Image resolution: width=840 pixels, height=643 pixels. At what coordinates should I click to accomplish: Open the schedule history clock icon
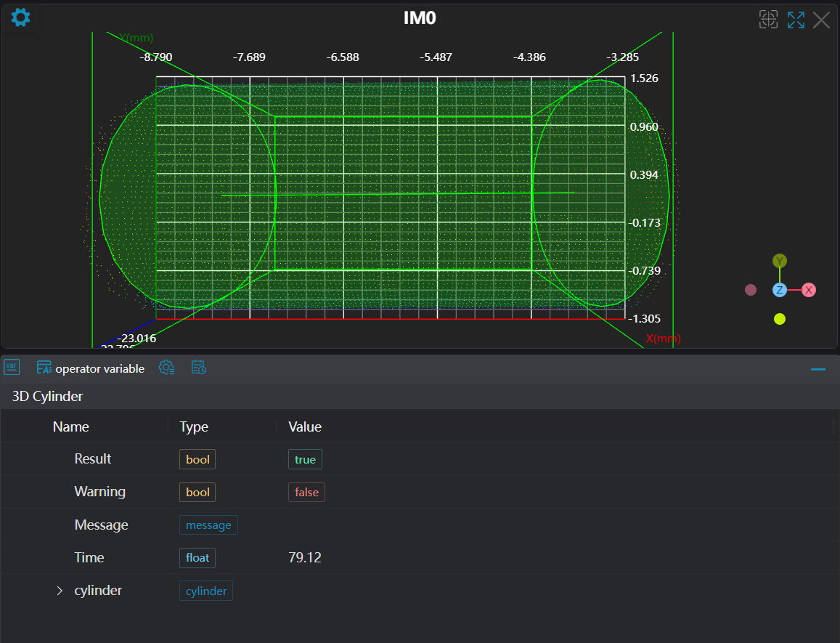[199, 368]
